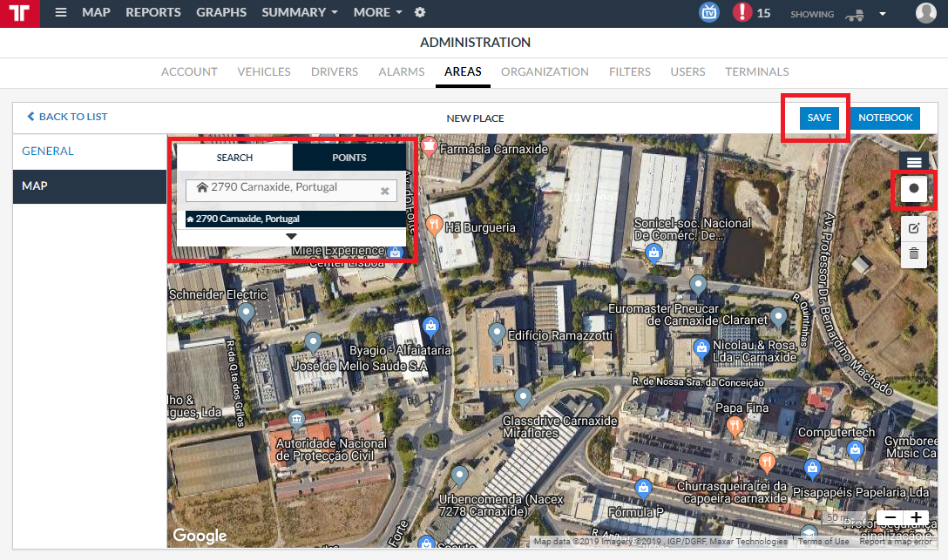Open the VEHICLES administration tab
Viewport: 948px width, 560px height.
click(264, 72)
